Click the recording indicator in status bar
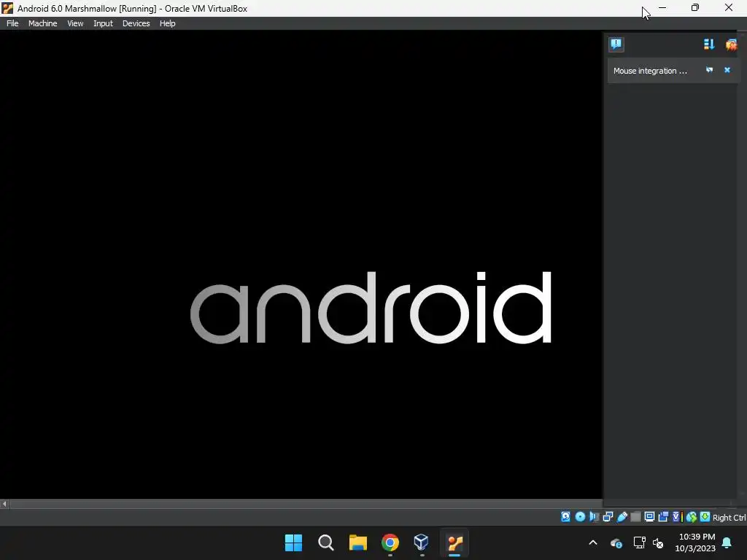 coord(663,517)
